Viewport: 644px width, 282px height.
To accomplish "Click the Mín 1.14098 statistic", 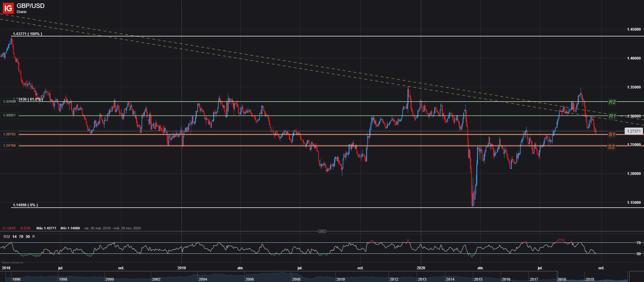I will coord(70,228).
